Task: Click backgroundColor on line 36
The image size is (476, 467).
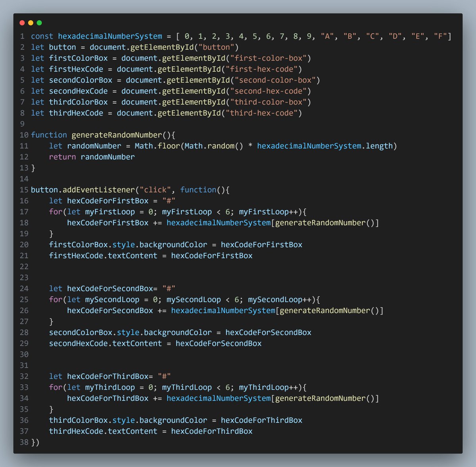Action: (x=173, y=421)
